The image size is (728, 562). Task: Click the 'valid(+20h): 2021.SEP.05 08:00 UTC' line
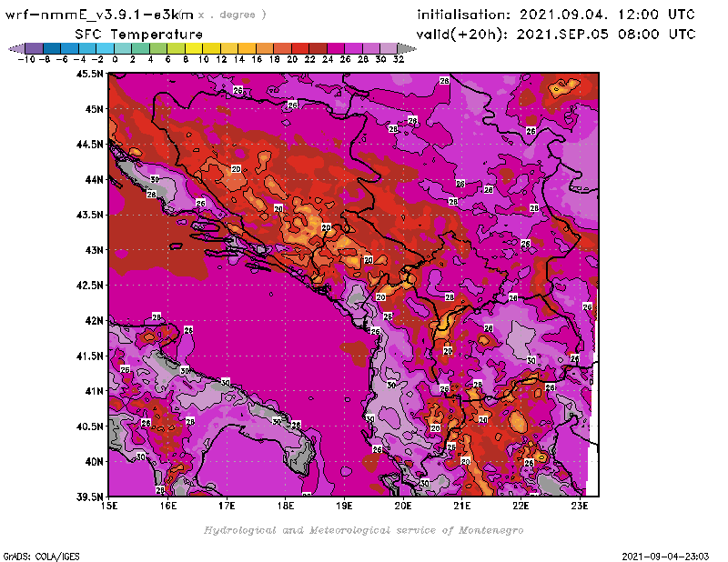[x=556, y=35]
